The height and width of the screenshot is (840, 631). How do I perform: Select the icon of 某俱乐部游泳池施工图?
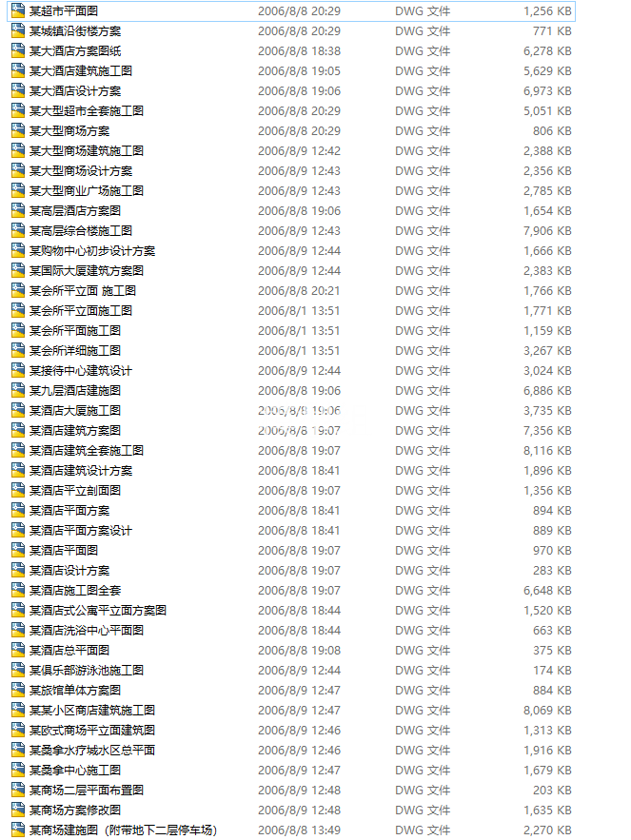click(18, 670)
